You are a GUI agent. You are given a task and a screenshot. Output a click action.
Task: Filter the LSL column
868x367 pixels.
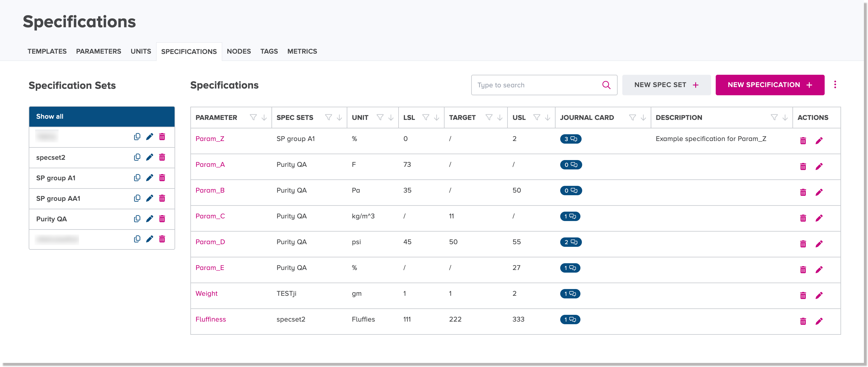pos(426,117)
